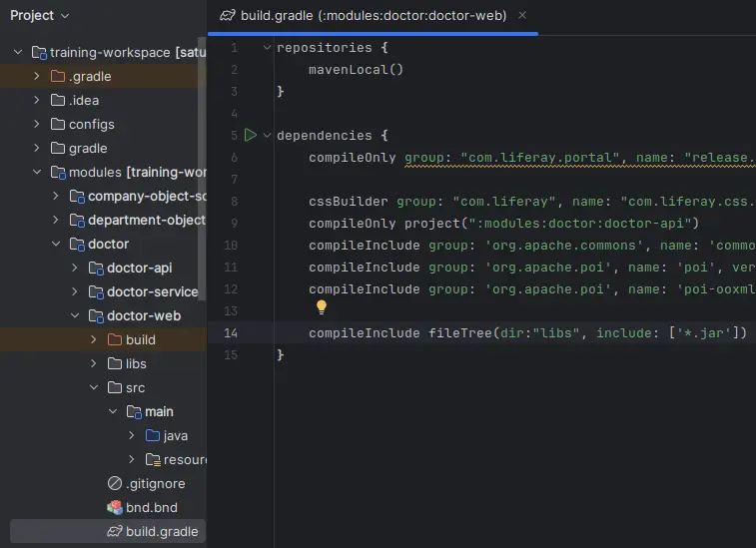
Task: Click the company-object module icon
Action: coord(77,197)
